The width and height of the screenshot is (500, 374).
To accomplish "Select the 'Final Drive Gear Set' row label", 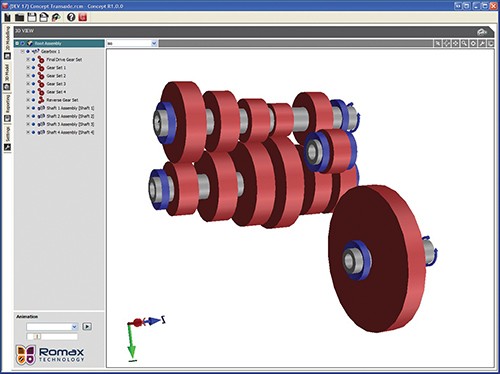I will [64, 60].
